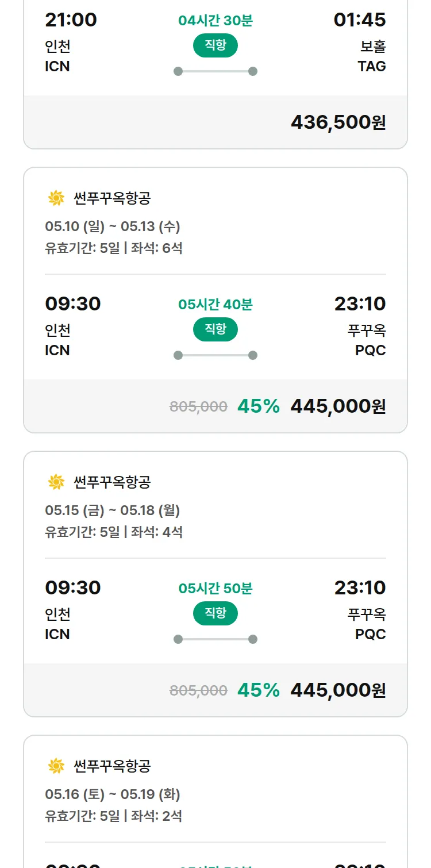Select the 445,000원 fare for 05.15 departure

(338, 690)
